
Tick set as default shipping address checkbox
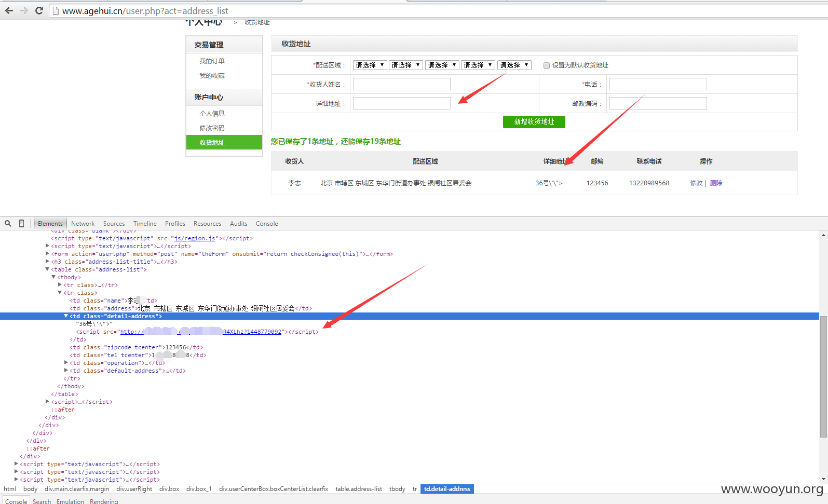[x=546, y=65]
